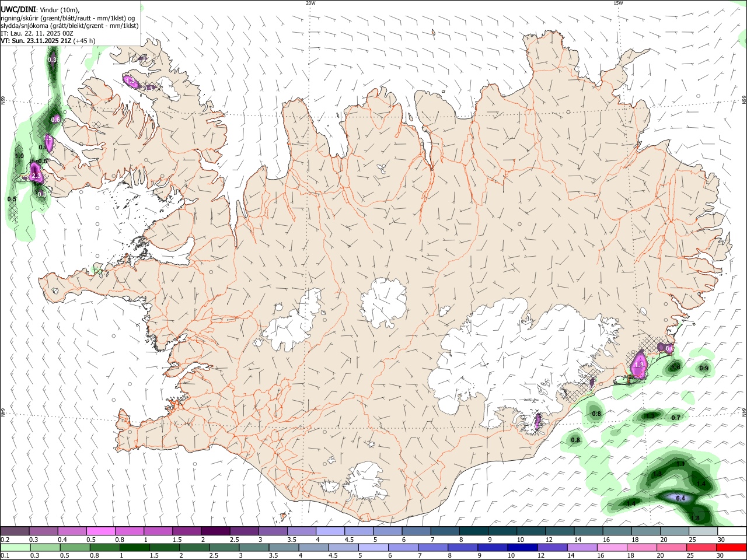Click the 0.7 rain value offshore
This screenshot has height=560, width=747.
click(676, 418)
